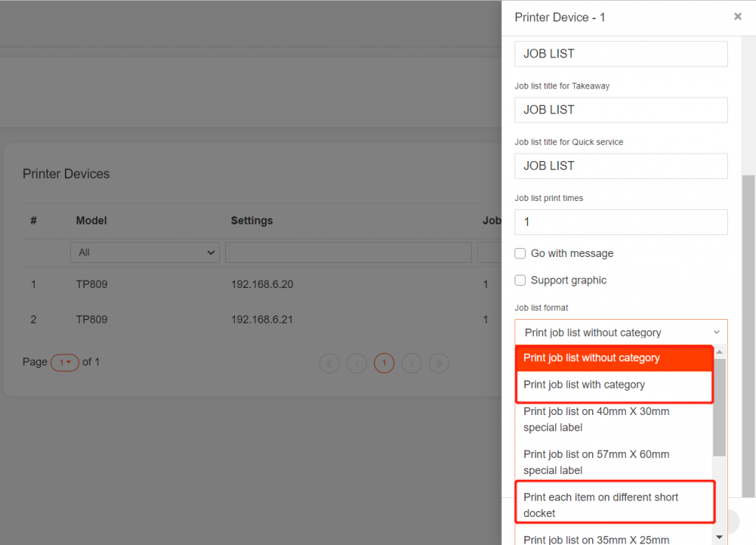Edit the topmost JOB LIST title field
Image resolution: width=756 pixels, height=545 pixels.
[x=621, y=53]
